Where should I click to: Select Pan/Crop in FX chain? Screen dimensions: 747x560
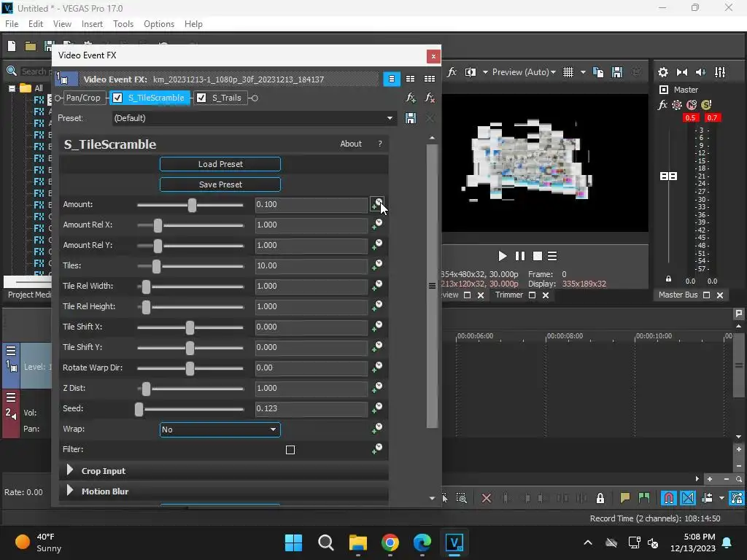coord(83,98)
